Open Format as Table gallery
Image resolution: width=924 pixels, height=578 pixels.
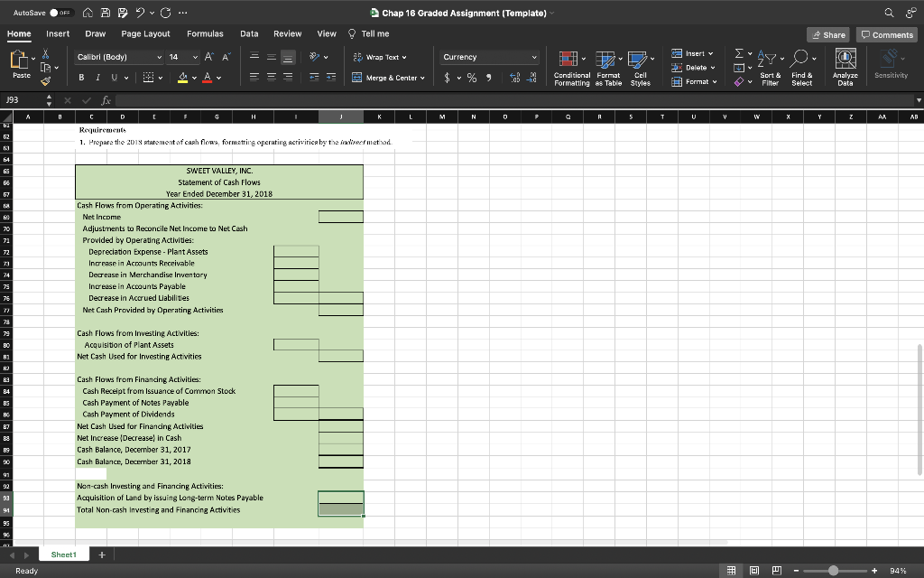pos(608,69)
